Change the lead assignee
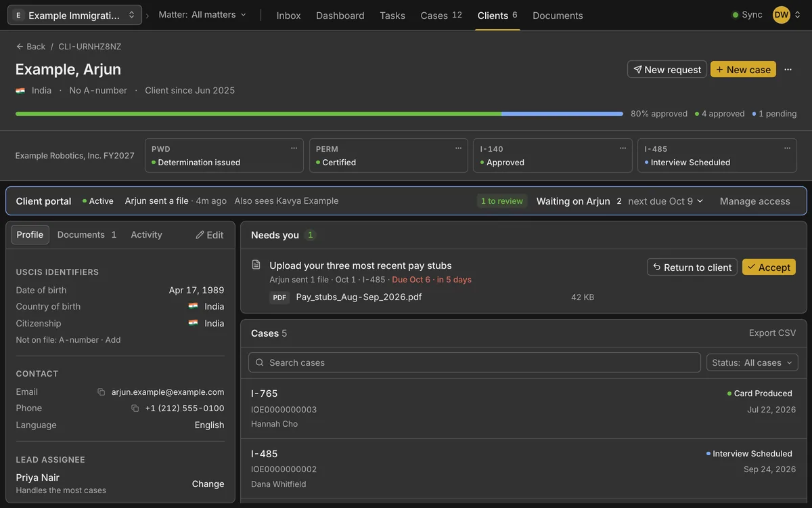The width and height of the screenshot is (812, 508). click(208, 484)
